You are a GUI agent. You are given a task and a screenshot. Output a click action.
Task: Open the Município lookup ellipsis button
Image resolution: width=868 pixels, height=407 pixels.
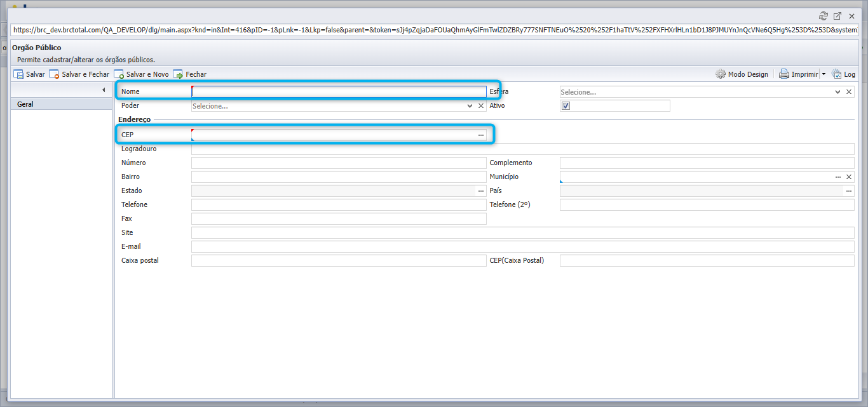[x=837, y=177]
